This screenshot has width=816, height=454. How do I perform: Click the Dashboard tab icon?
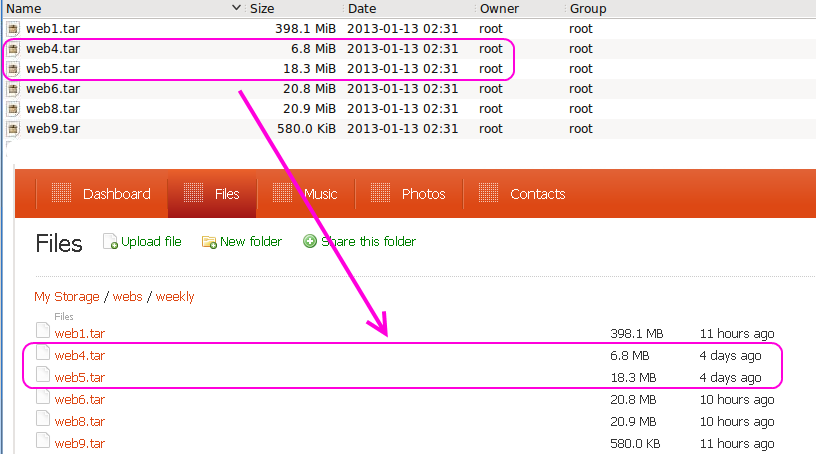tap(61, 193)
